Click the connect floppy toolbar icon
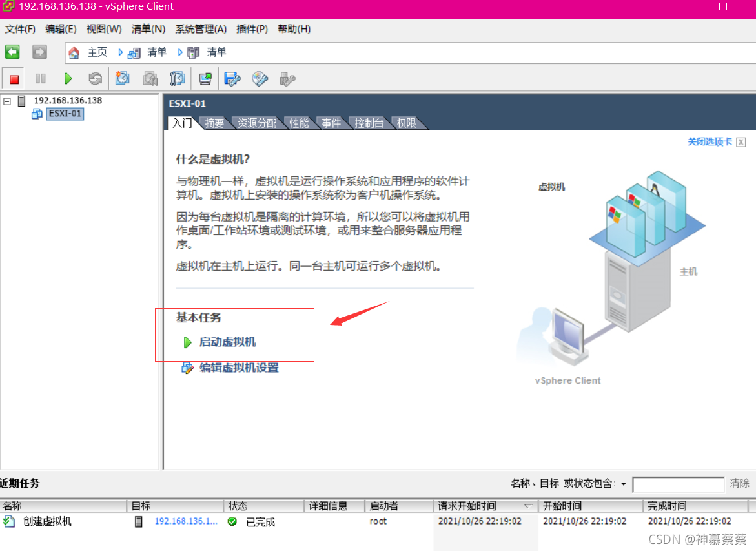Screen dimensions: 756x551 tap(232, 79)
